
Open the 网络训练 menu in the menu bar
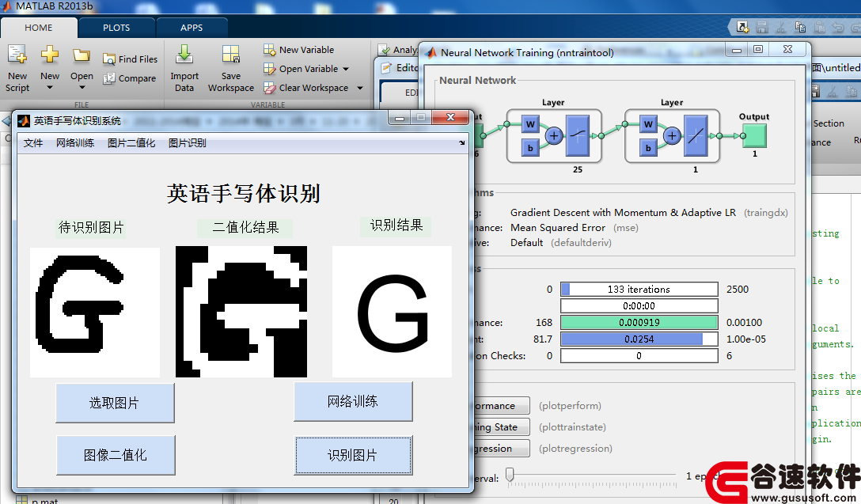(x=75, y=143)
